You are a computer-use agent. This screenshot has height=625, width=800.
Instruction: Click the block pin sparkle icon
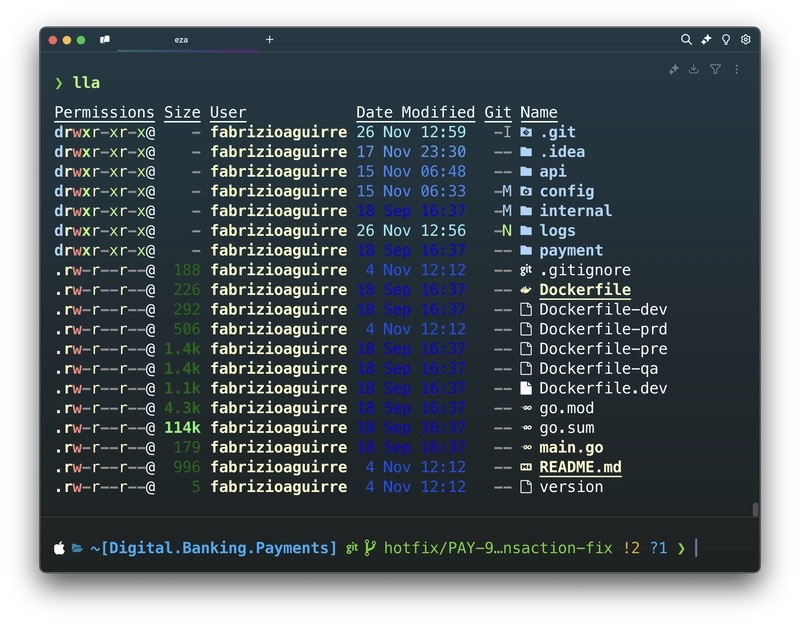[x=674, y=69]
